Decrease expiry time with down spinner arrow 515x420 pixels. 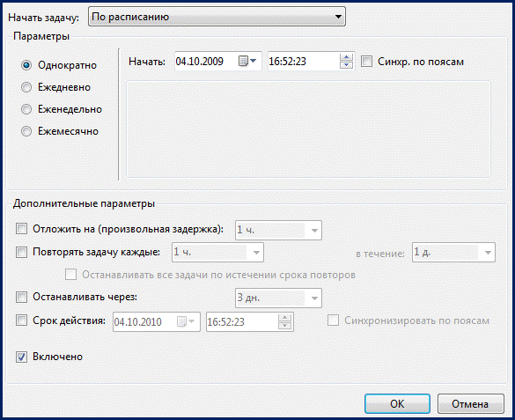coord(284,326)
